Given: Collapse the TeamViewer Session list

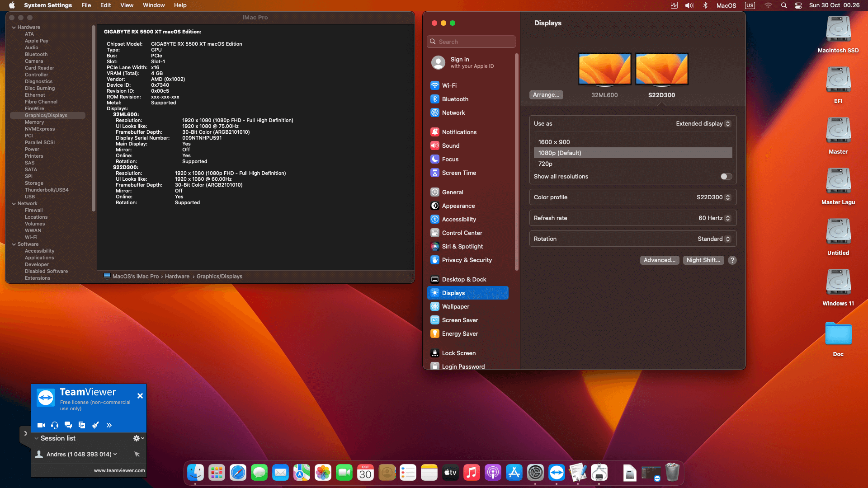Looking at the screenshot, I should click(37, 438).
